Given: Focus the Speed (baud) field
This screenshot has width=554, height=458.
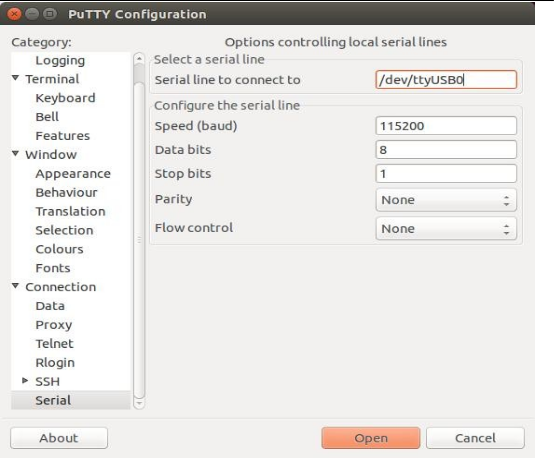Looking at the screenshot, I should 446,126.
